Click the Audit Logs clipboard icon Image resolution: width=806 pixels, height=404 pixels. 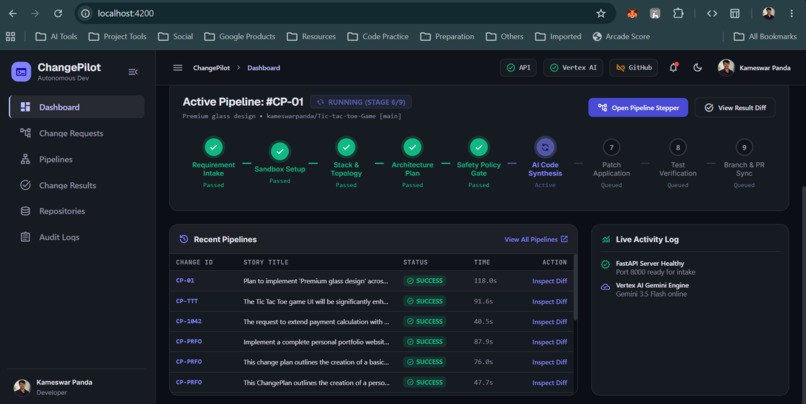tap(25, 237)
